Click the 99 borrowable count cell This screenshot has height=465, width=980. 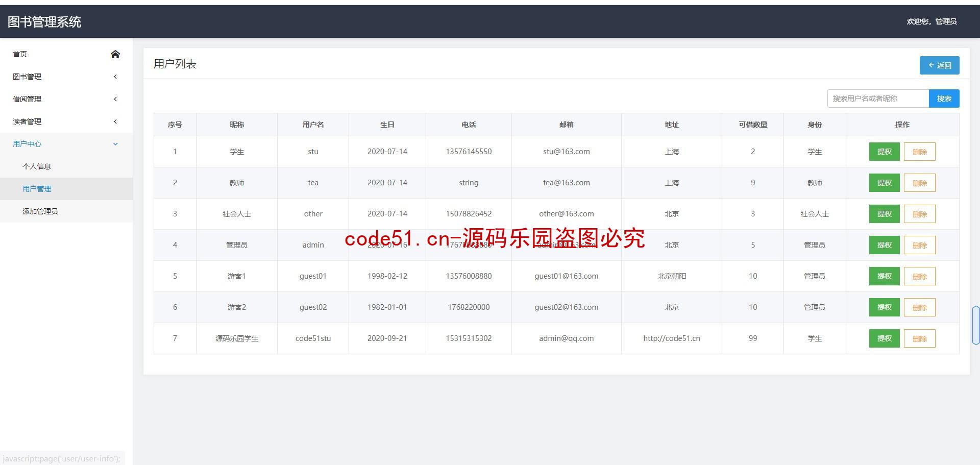coord(753,338)
